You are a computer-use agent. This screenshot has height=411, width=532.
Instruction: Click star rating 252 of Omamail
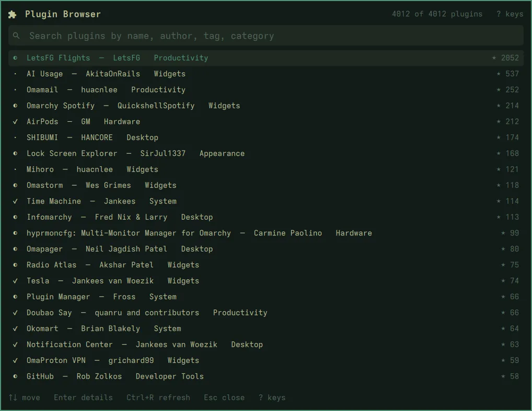(x=507, y=90)
